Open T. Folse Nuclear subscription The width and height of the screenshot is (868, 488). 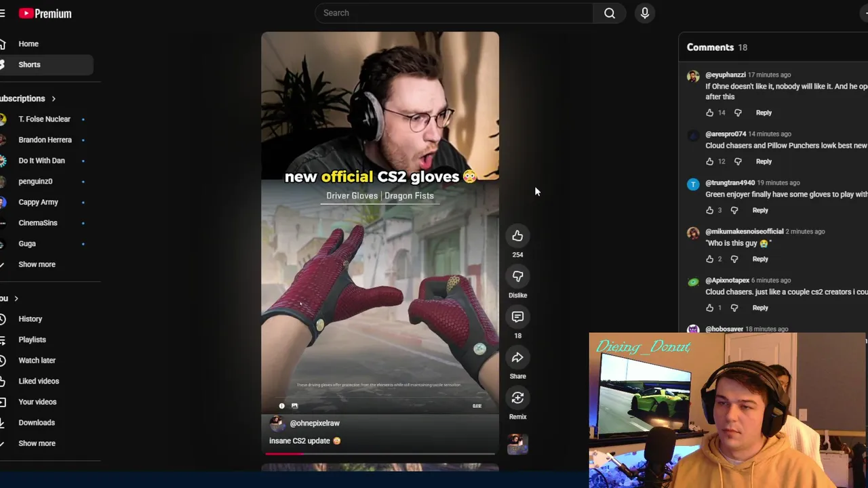[x=44, y=119]
